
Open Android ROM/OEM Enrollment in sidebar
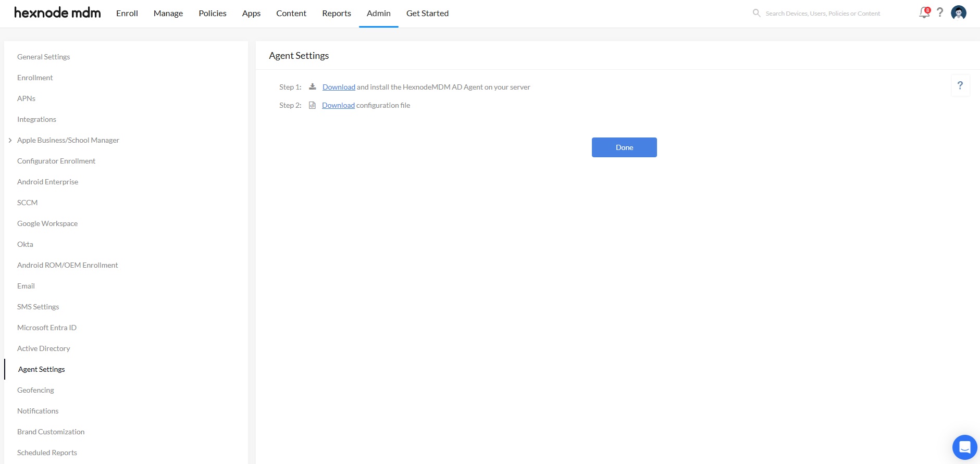[68, 265]
